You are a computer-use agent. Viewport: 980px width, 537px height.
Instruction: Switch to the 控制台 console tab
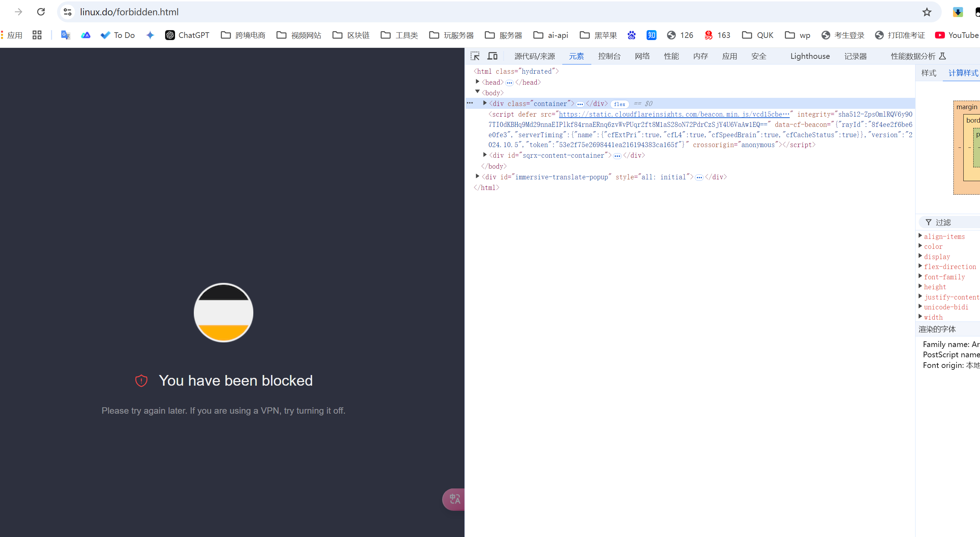[609, 56]
